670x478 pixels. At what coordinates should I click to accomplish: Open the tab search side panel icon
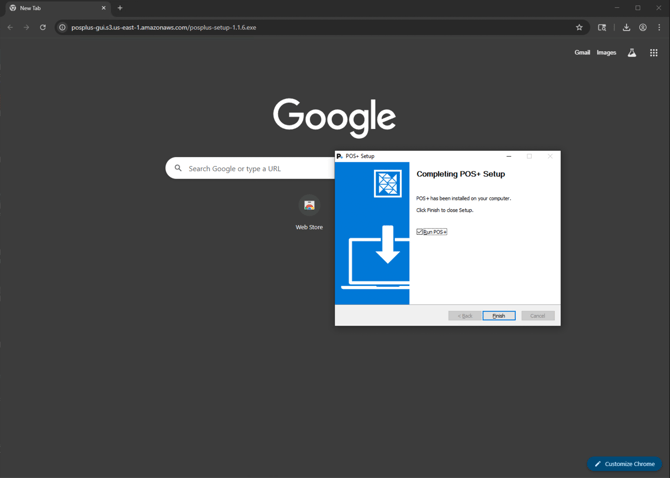(602, 27)
